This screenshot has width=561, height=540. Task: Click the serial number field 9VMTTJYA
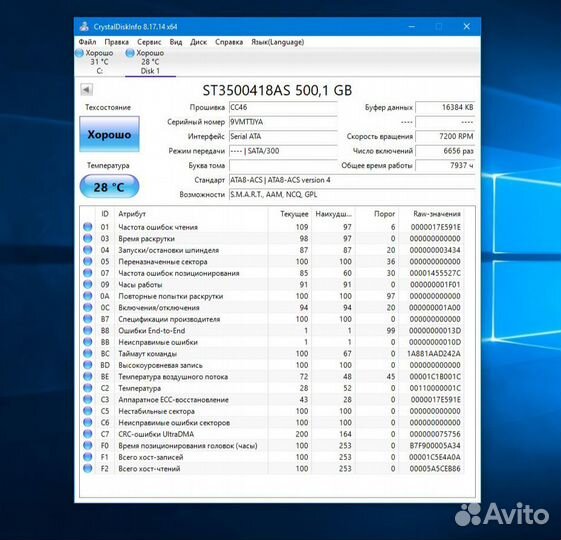pos(283,122)
